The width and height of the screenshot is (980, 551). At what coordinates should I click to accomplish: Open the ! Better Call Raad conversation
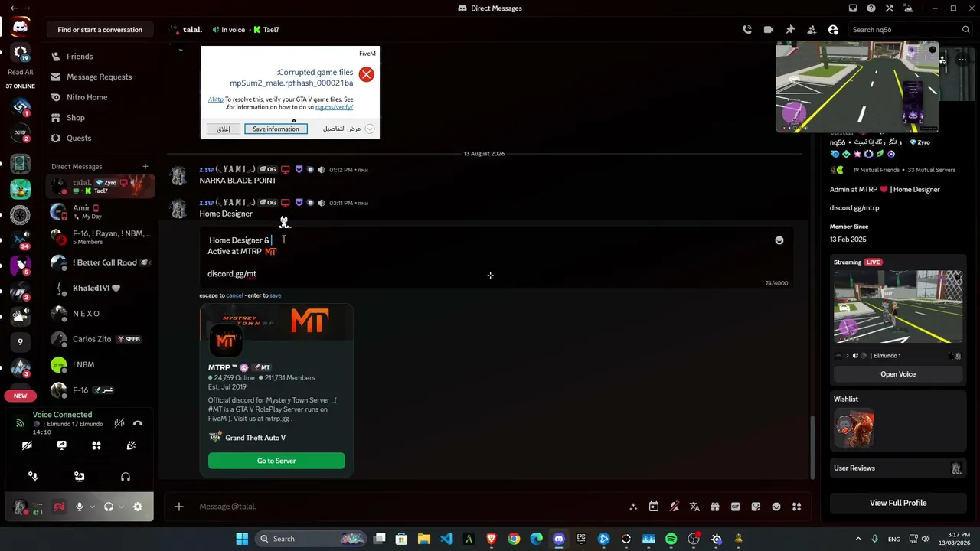click(100, 262)
